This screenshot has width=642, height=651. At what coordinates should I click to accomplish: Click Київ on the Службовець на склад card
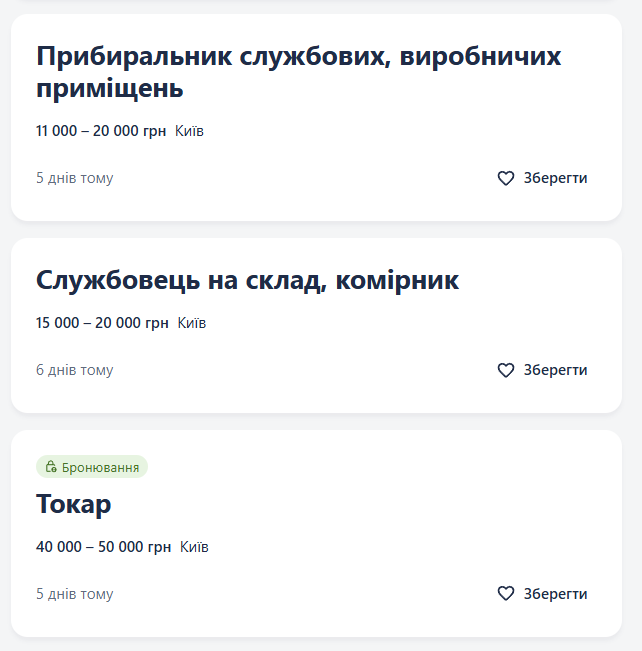[192, 323]
